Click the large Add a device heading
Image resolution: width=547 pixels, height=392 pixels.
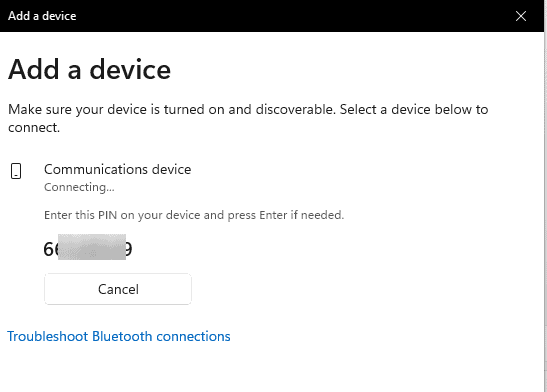click(x=90, y=70)
